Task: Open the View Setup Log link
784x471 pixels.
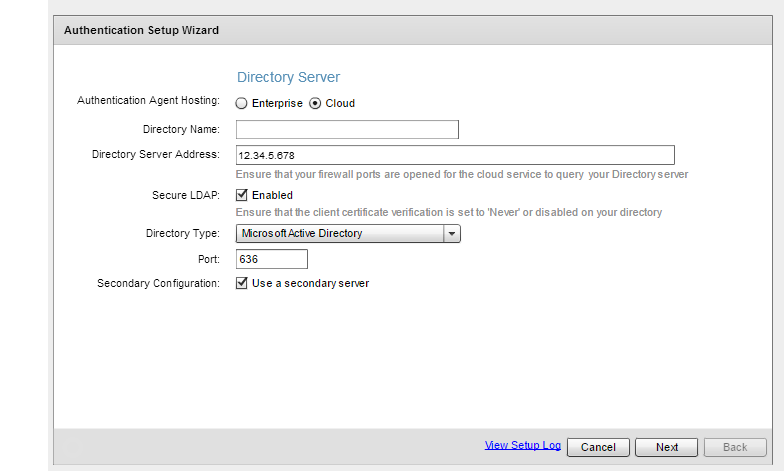Action: 522,445
